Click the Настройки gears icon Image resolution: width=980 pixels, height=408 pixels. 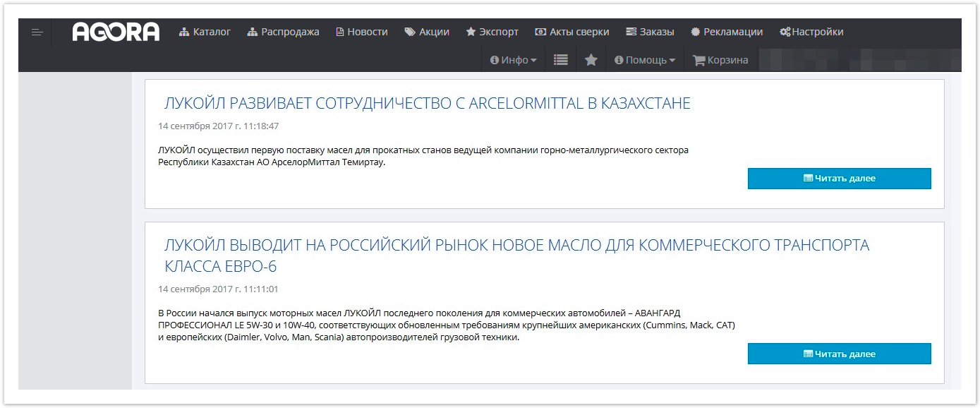click(x=785, y=32)
